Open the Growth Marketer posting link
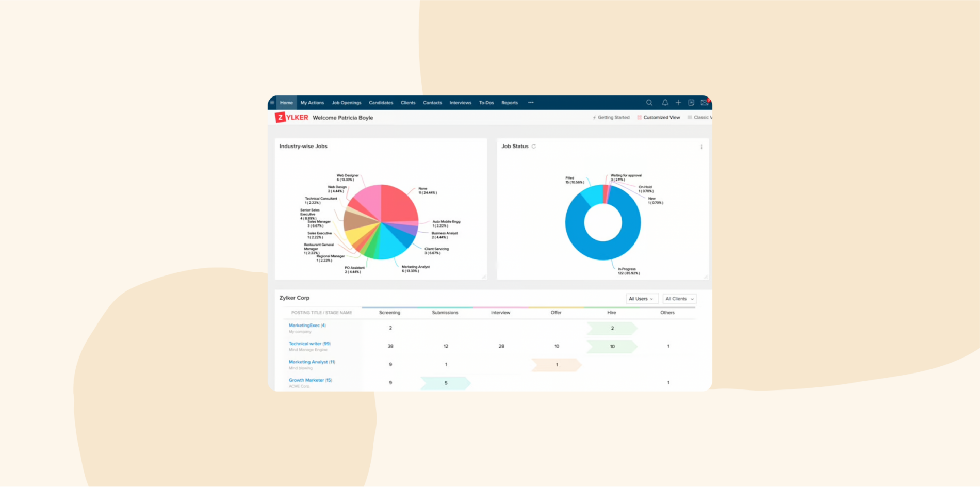The width and height of the screenshot is (980, 487). [310, 380]
